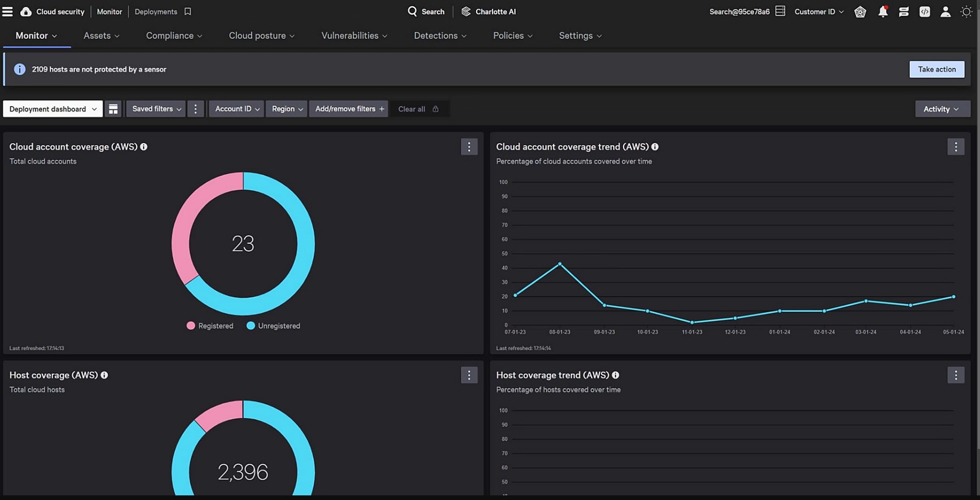The width and height of the screenshot is (980, 500).
Task: Click the icon next to Search@95ce78a6
Action: [x=780, y=11]
